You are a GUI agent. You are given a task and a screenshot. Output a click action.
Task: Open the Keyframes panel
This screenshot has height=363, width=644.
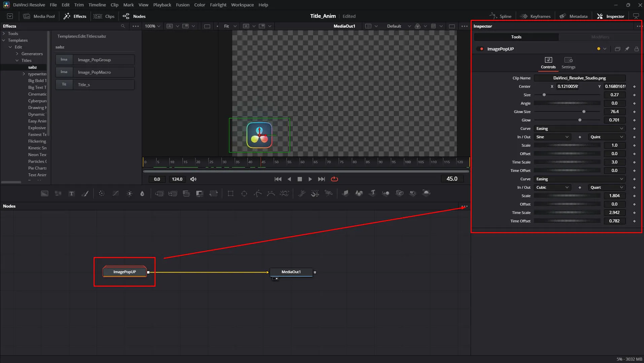tap(535, 16)
